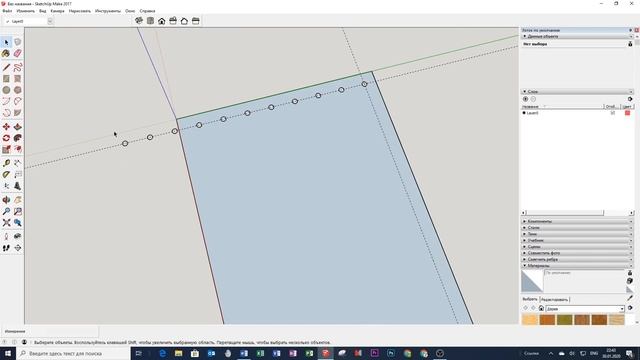Viewport: 640px width, 360px height.
Task: Activate the Orbit camera tool
Action: (x=6, y=200)
